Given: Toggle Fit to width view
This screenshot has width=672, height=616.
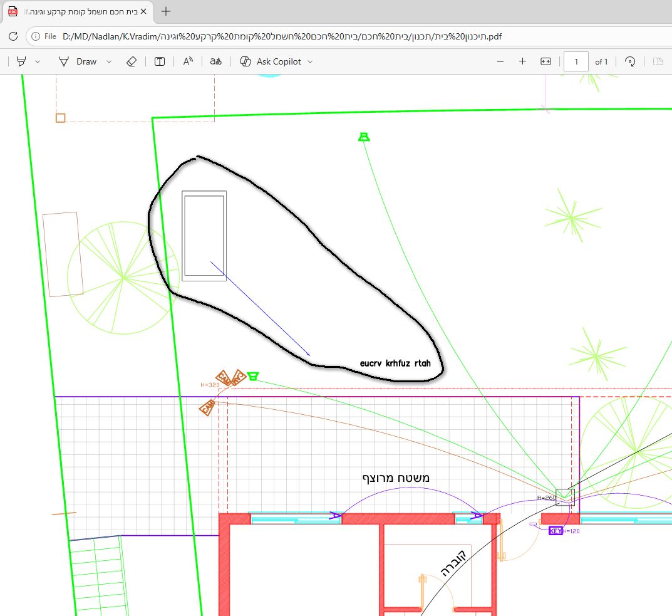Looking at the screenshot, I should point(545,61).
